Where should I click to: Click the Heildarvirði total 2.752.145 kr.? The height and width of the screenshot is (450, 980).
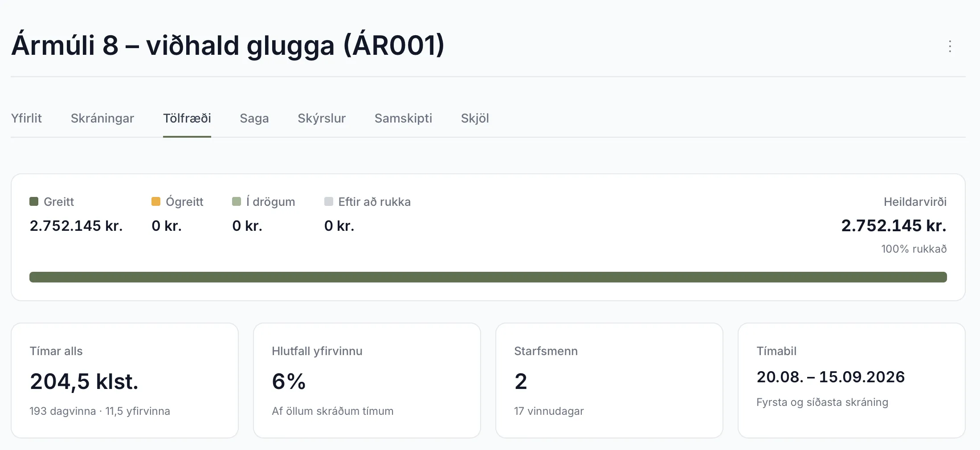[x=894, y=225]
